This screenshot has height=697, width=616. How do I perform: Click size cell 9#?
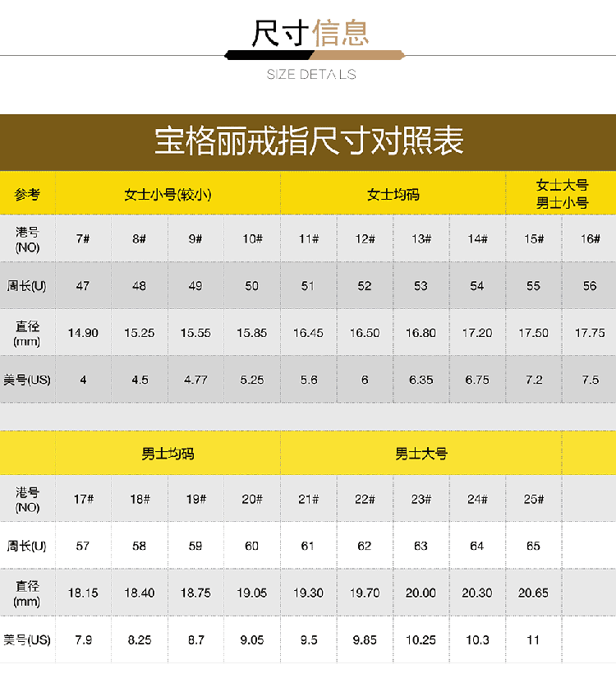point(195,239)
